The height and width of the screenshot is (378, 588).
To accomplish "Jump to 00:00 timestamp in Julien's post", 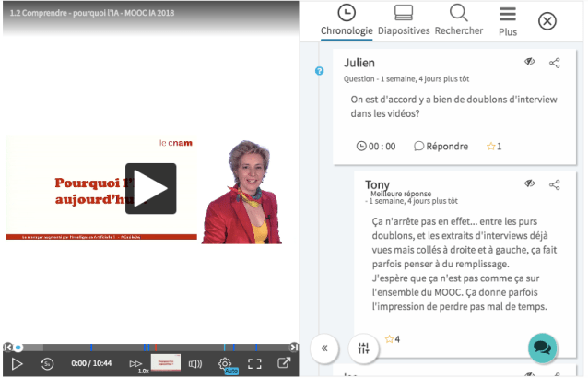I will click(x=375, y=146).
